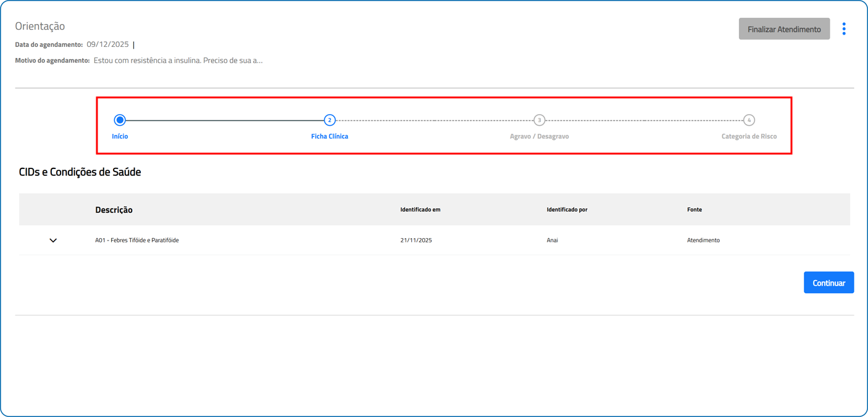Select the Agravo / Desagravo step label
The image size is (868, 417).
[539, 136]
